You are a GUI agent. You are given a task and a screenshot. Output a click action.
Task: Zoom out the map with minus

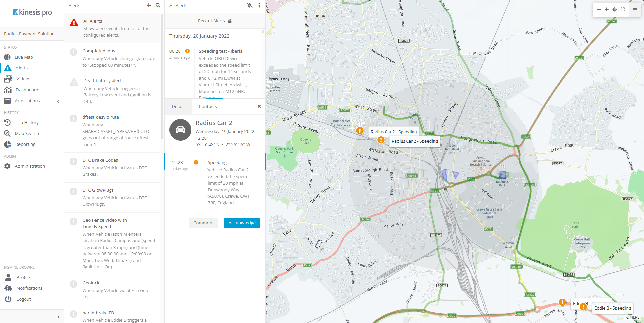click(599, 9)
